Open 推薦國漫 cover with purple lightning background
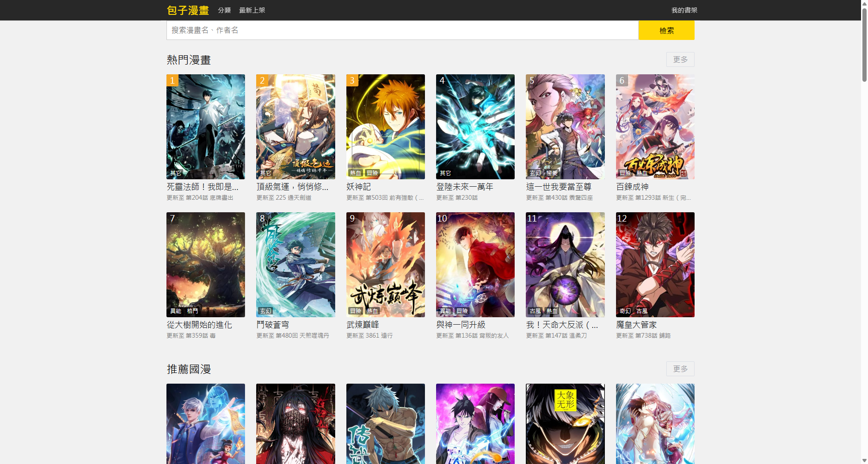Screen dimensions: 868x464 (475, 424)
